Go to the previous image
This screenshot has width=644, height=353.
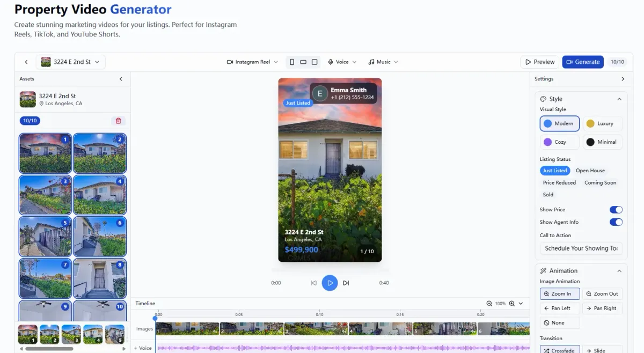pyautogui.click(x=313, y=283)
